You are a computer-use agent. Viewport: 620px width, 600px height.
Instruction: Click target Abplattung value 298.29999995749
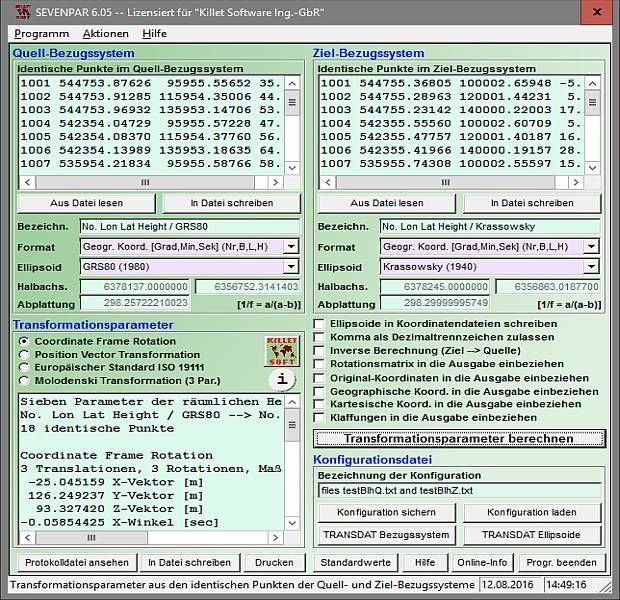coord(435,303)
